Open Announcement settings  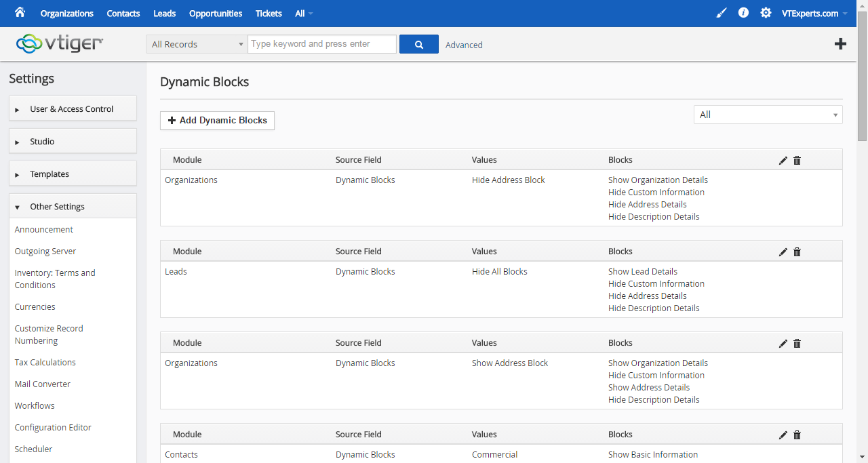(44, 229)
